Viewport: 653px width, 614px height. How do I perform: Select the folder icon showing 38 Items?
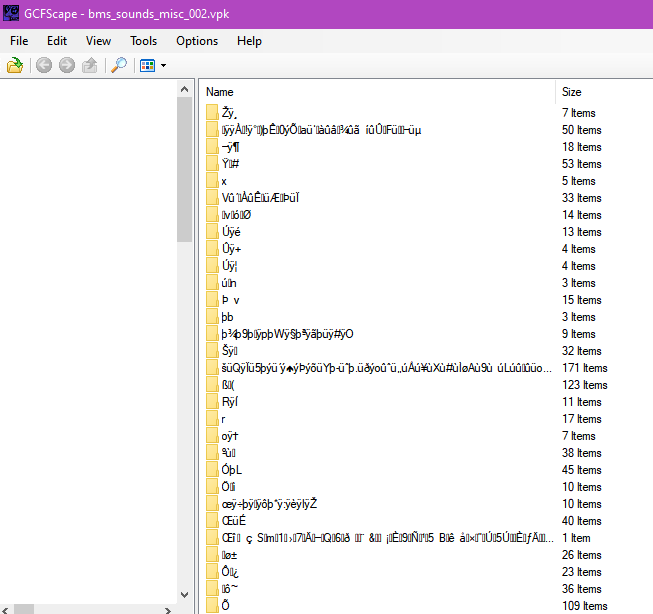click(212, 453)
